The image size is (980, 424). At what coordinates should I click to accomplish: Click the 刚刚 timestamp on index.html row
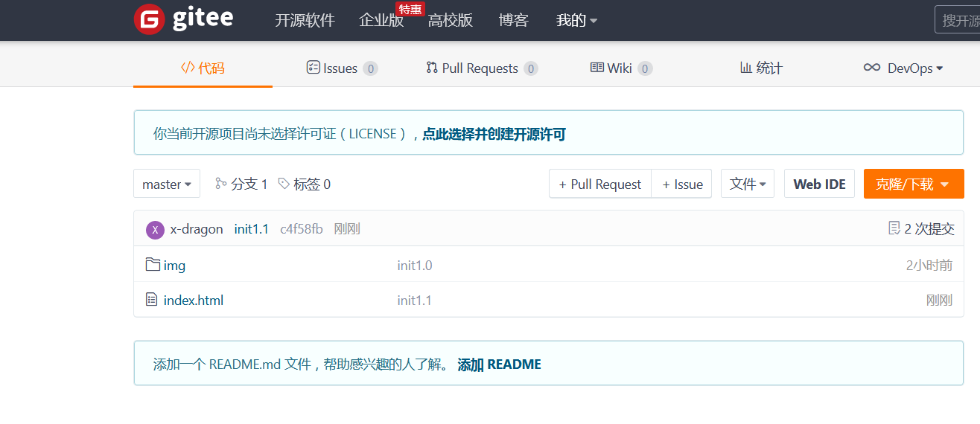[939, 301]
